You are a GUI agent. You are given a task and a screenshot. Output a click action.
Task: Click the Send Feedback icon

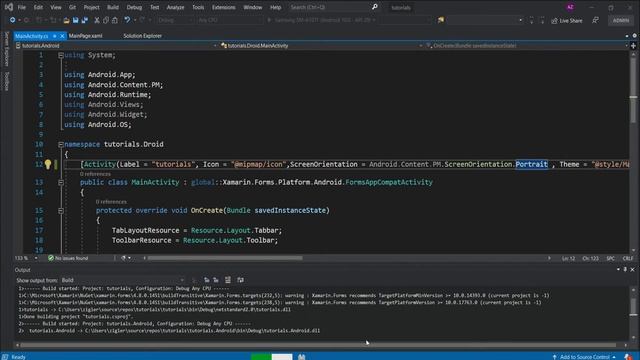tap(596, 20)
